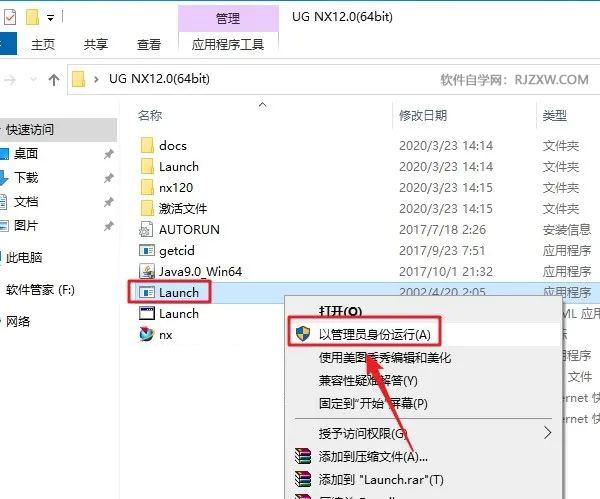Image resolution: width=600 pixels, height=499 pixels.
Task: Click the 桌面 desktop icon in sidebar
Action: tap(4, 154)
